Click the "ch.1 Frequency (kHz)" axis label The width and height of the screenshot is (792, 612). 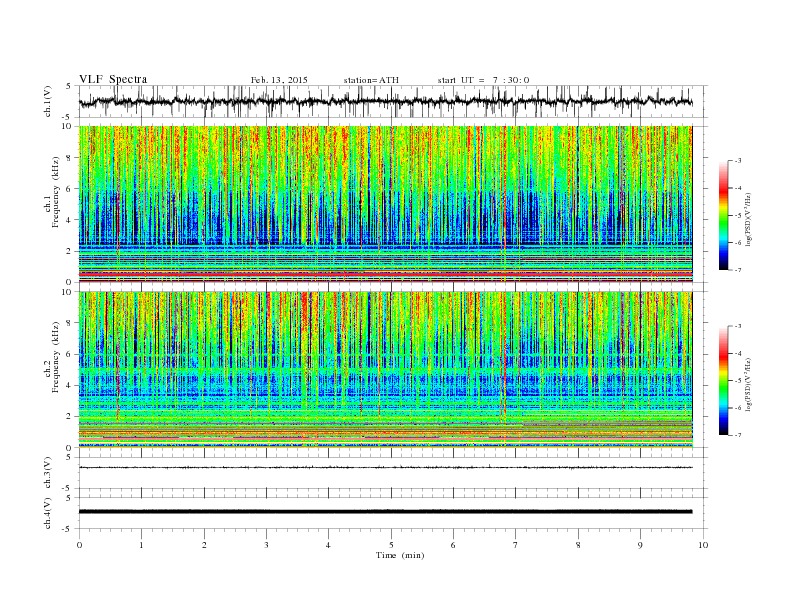[x=52, y=192]
